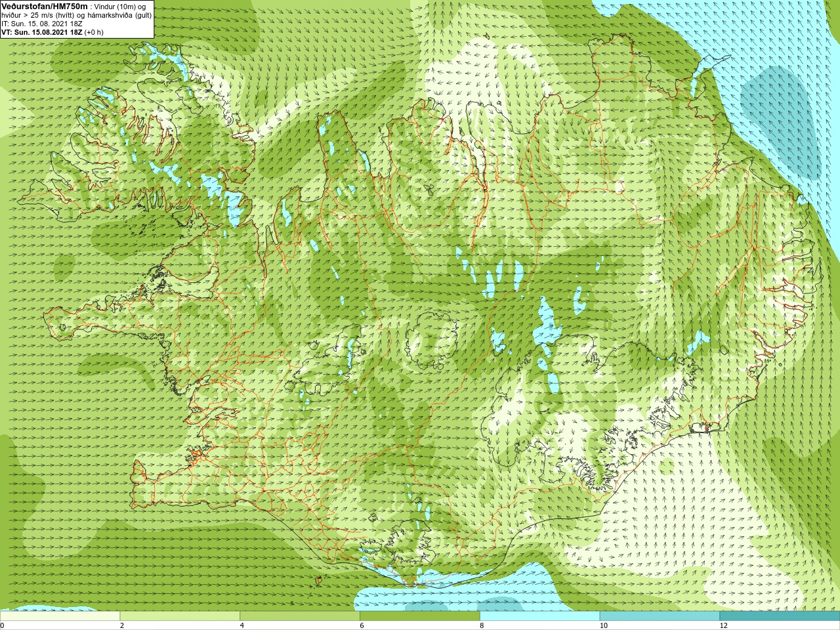
Task: Select the 4–6 green legend segment
Action: pos(300,616)
